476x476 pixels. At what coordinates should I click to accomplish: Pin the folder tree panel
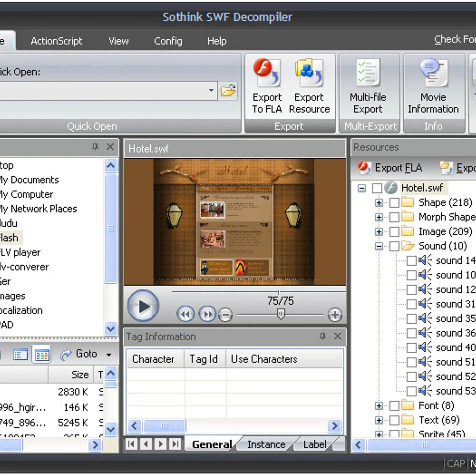95,146
